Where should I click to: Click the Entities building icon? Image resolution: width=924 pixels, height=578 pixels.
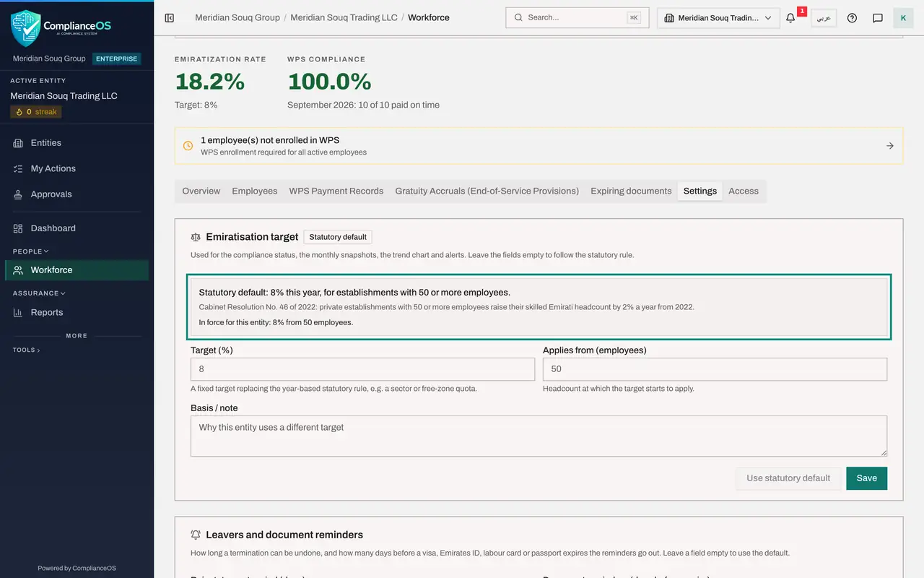coord(18,143)
